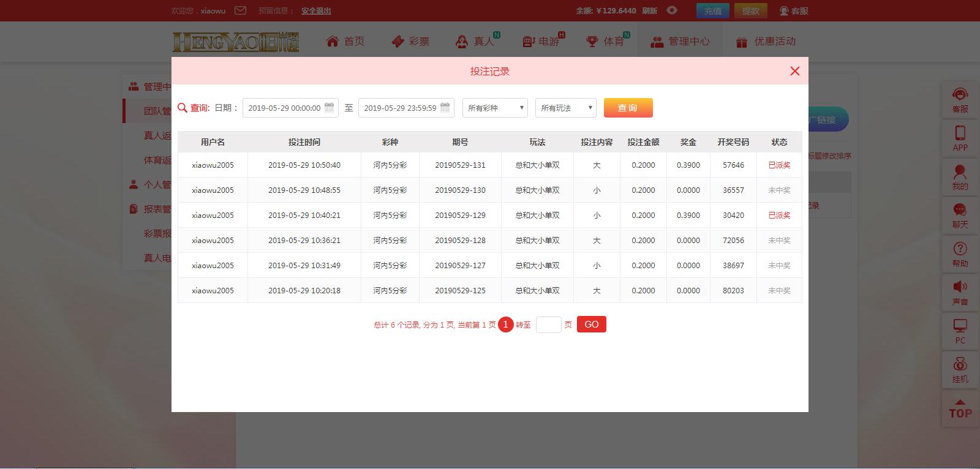
Task: Click the orange 查询 search button
Action: [x=628, y=108]
